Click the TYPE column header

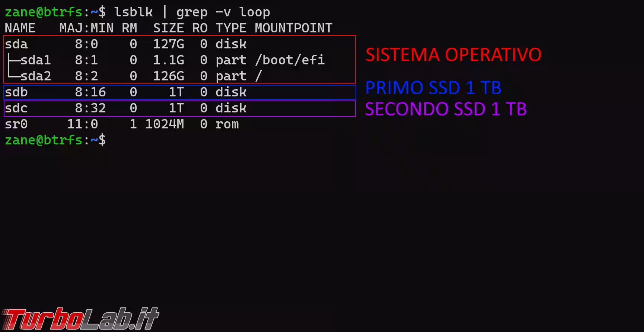231,28
